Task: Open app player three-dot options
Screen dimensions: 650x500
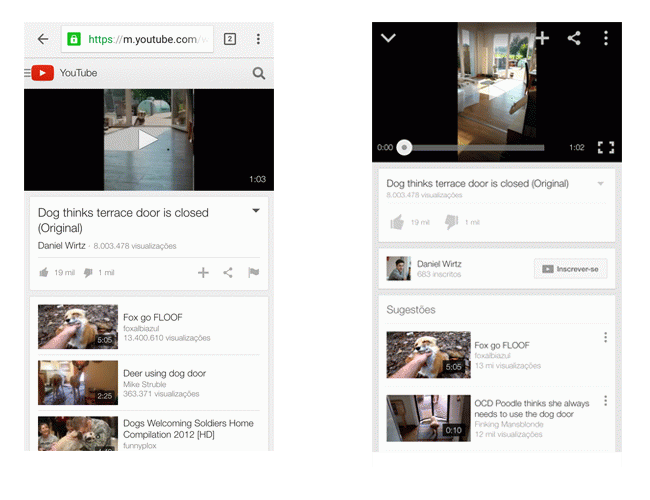Action: [606, 38]
